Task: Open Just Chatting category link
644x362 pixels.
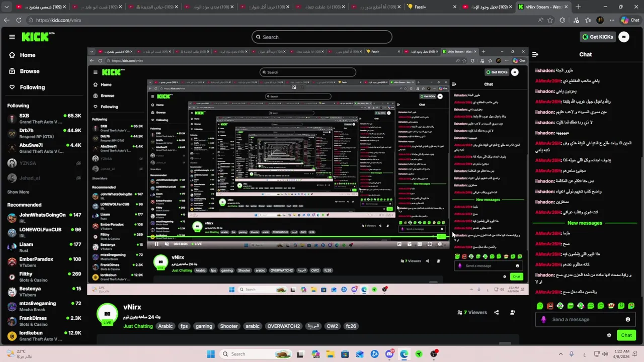Action: [x=138, y=326]
